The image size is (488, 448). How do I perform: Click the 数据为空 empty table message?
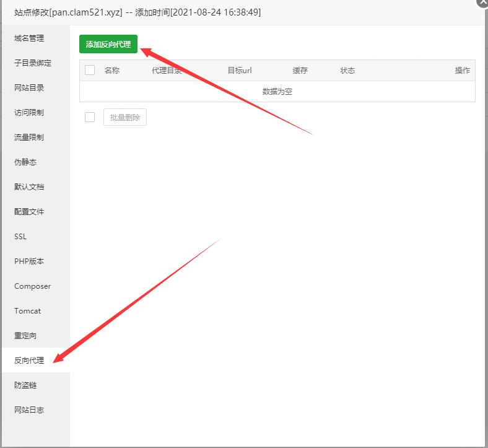[x=277, y=92]
